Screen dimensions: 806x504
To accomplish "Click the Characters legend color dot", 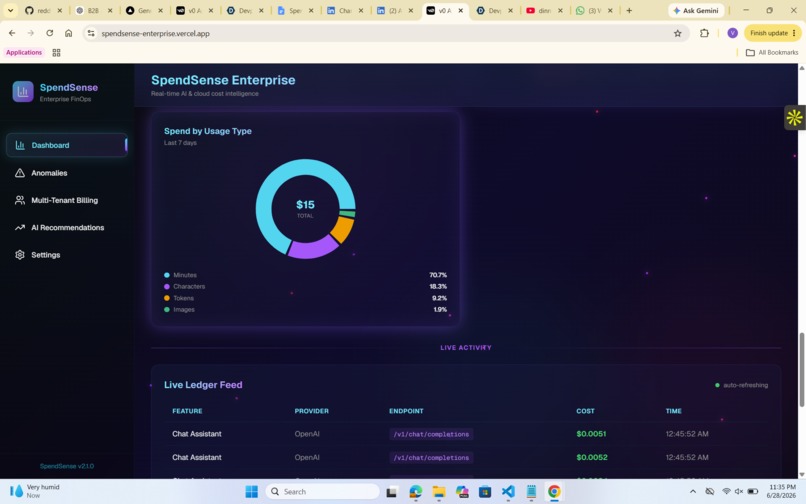I will coord(167,286).
